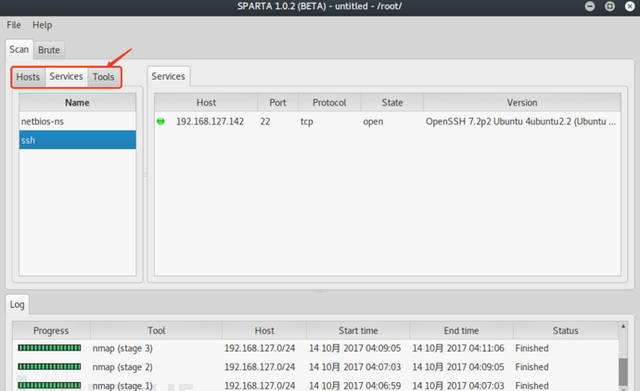Select the nmap (stage 3) log entry
This screenshot has width=640, height=391.
(122, 348)
